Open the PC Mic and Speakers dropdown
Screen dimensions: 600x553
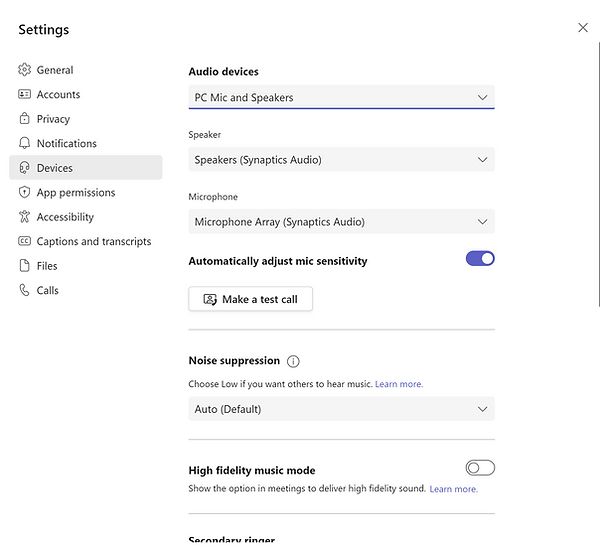coord(341,97)
